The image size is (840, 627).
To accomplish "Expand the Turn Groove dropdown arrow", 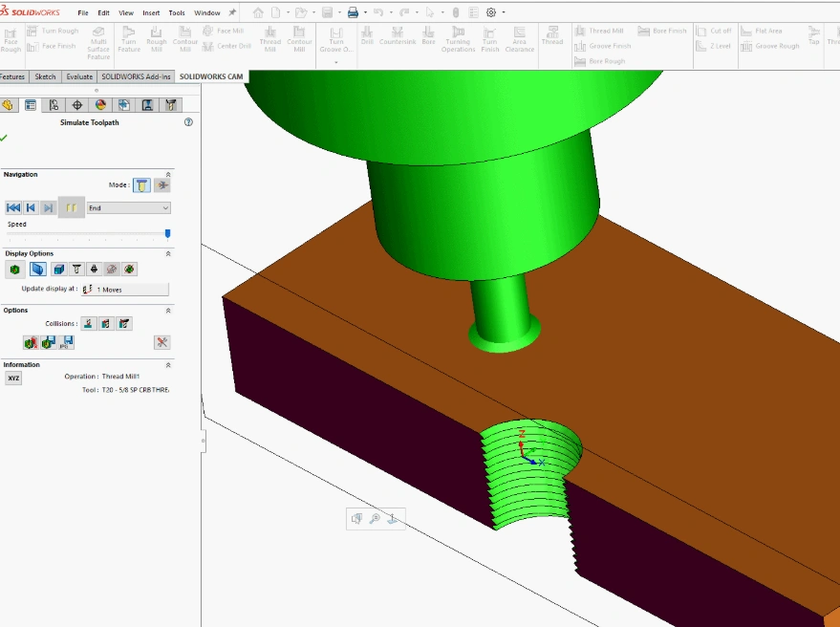I will [x=335, y=62].
